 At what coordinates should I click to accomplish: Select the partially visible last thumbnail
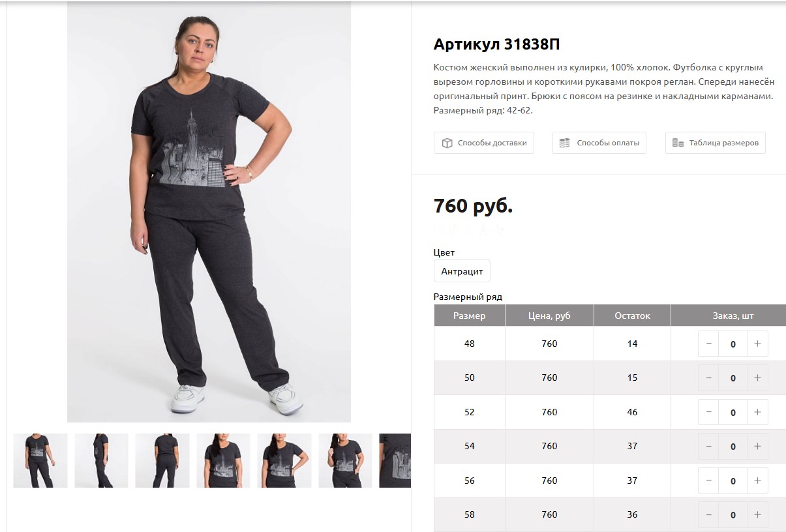click(395, 460)
